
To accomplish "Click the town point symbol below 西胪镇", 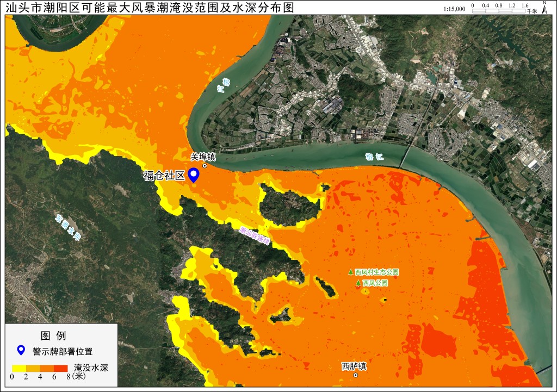I will pos(356,375).
